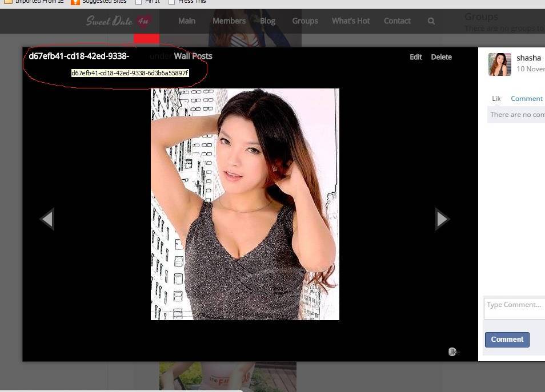
Task: Click the Type Comment text field
Action: point(514,308)
